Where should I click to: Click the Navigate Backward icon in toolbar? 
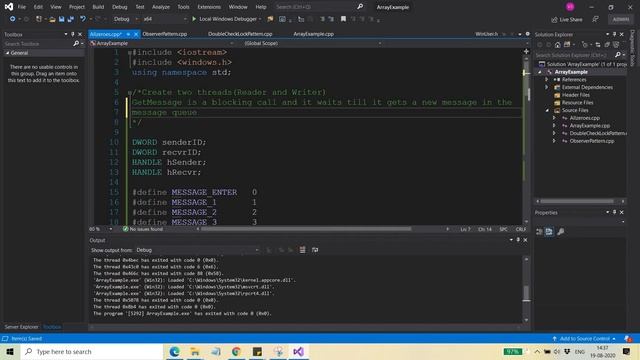pos(13,19)
